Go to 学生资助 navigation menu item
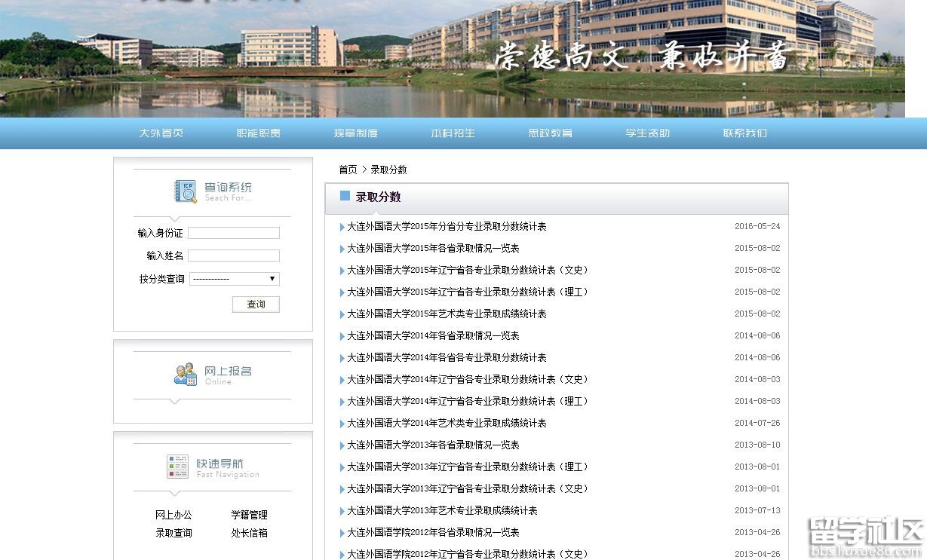This screenshot has width=927, height=560. point(647,133)
